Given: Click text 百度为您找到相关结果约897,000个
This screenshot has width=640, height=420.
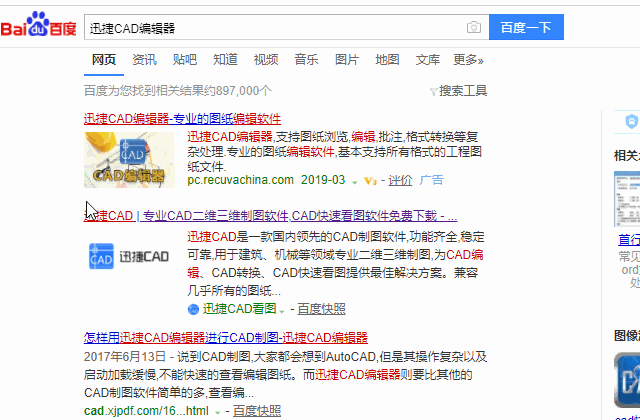Looking at the screenshot, I should [178, 91].
